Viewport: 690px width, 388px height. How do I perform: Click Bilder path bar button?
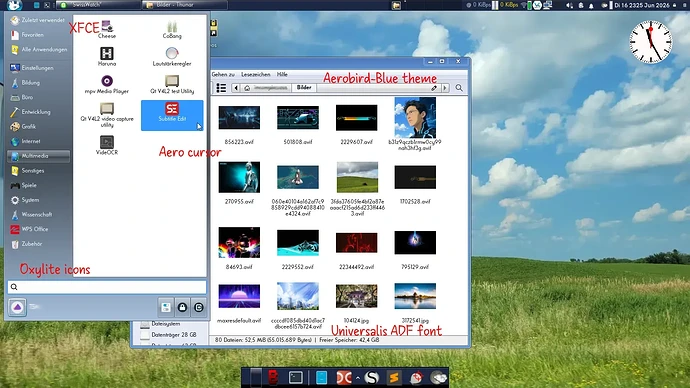[x=304, y=88]
